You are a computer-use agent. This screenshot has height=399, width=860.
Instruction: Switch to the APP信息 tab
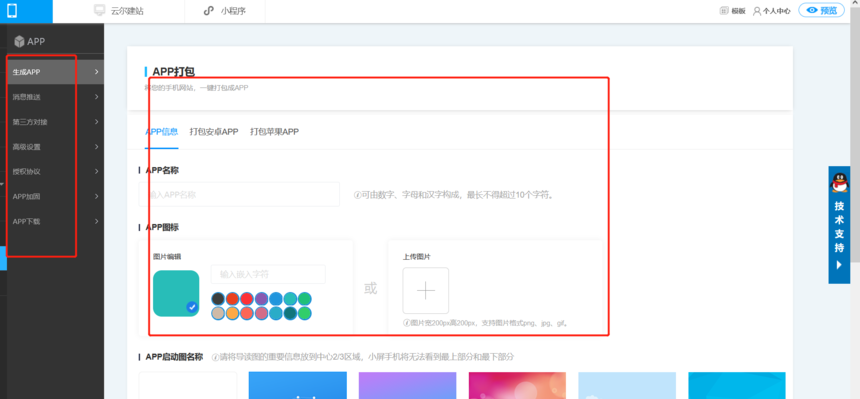click(x=161, y=132)
